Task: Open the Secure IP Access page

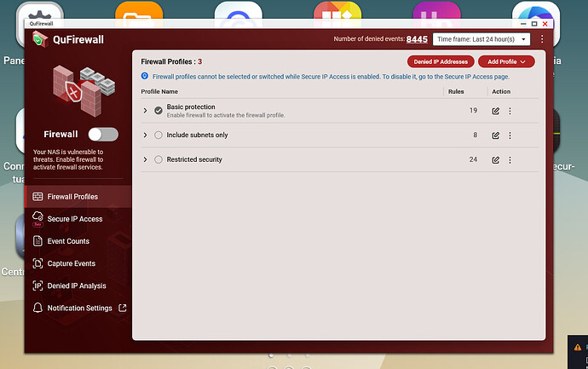Action: [78, 219]
